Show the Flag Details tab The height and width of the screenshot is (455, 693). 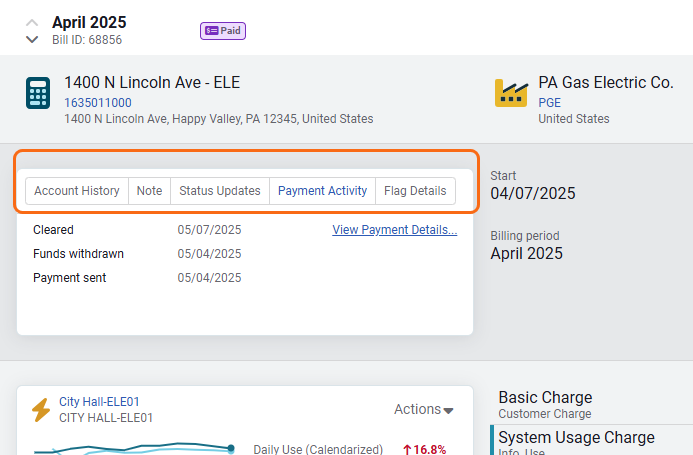[415, 191]
